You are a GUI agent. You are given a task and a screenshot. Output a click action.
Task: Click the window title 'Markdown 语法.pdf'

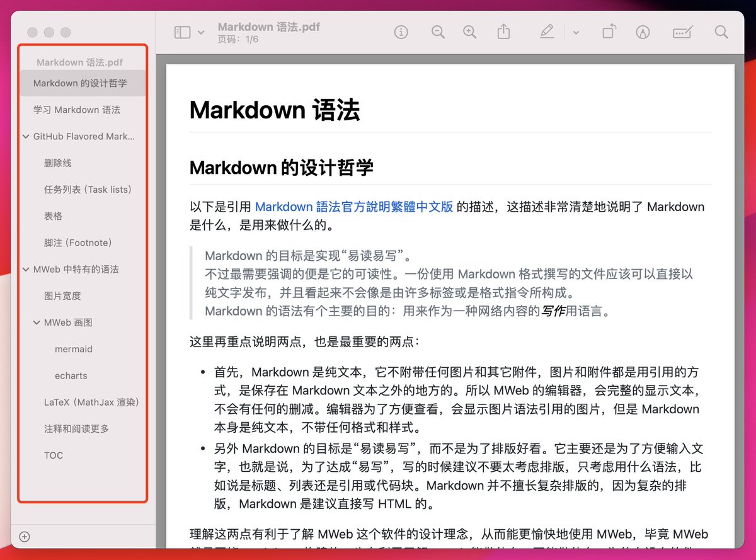pos(269,27)
